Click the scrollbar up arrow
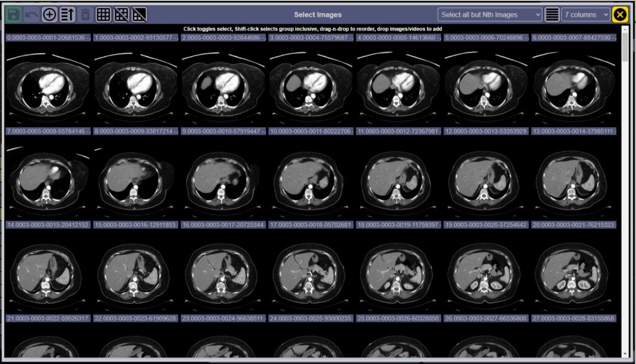Image resolution: width=636 pixels, height=364 pixels. pyautogui.click(x=625, y=29)
